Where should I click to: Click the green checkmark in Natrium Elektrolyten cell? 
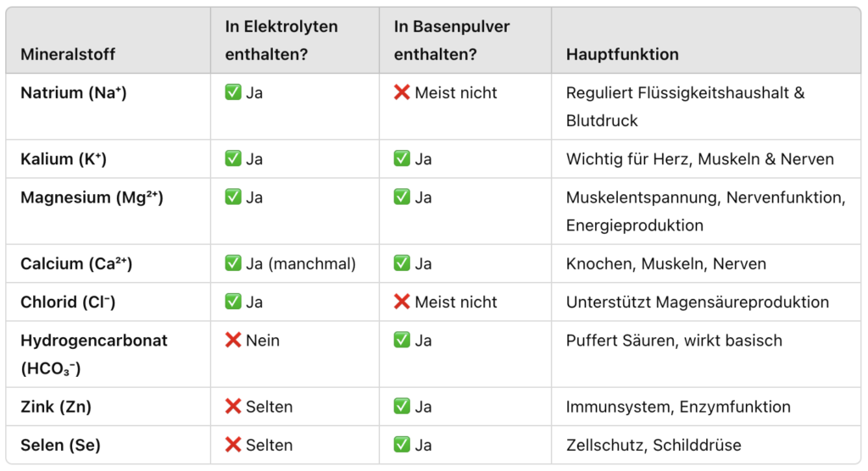233,91
